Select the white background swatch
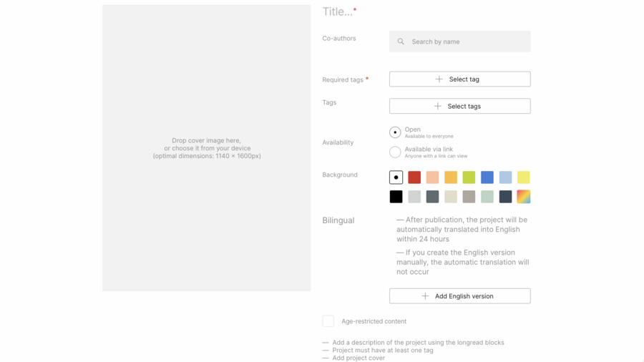This screenshot has height=362, width=644. [x=396, y=177]
